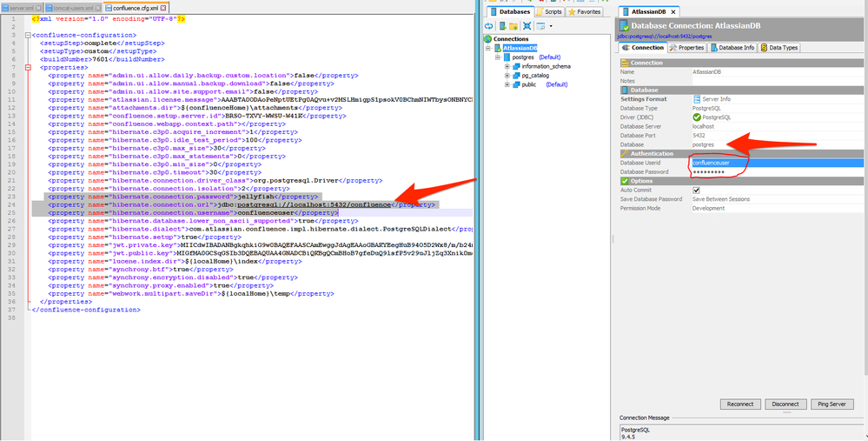
Task: Click the Database Connection header icon
Action: click(x=624, y=25)
